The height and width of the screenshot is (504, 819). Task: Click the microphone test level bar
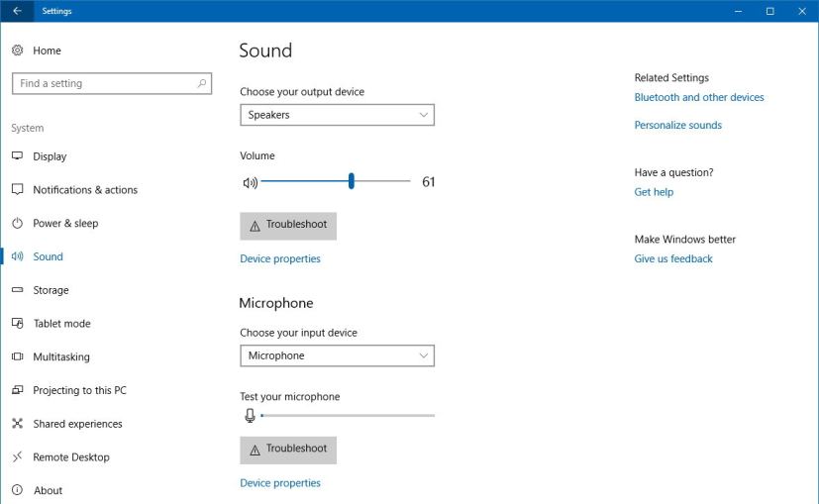(x=348, y=416)
